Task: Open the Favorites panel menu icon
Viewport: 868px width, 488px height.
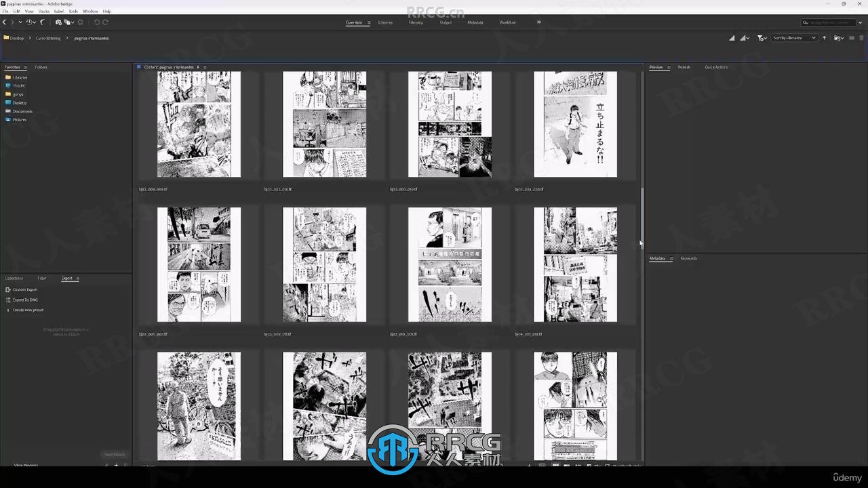Action: 25,67
